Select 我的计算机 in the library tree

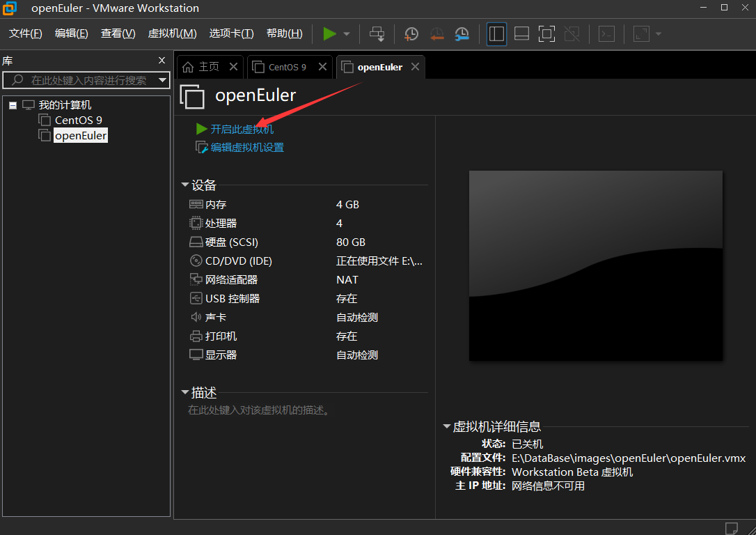click(x=65, y=104)
